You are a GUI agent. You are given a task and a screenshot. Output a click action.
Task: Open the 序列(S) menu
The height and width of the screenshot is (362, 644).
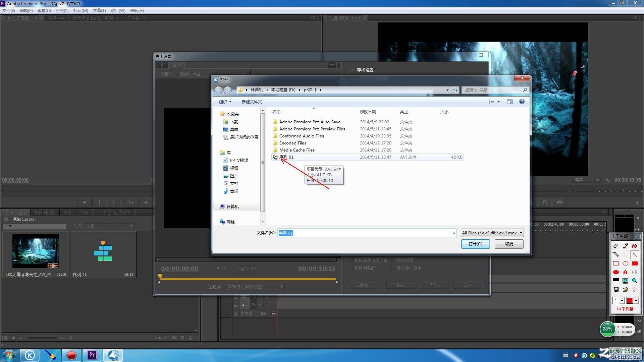(62, 10)
